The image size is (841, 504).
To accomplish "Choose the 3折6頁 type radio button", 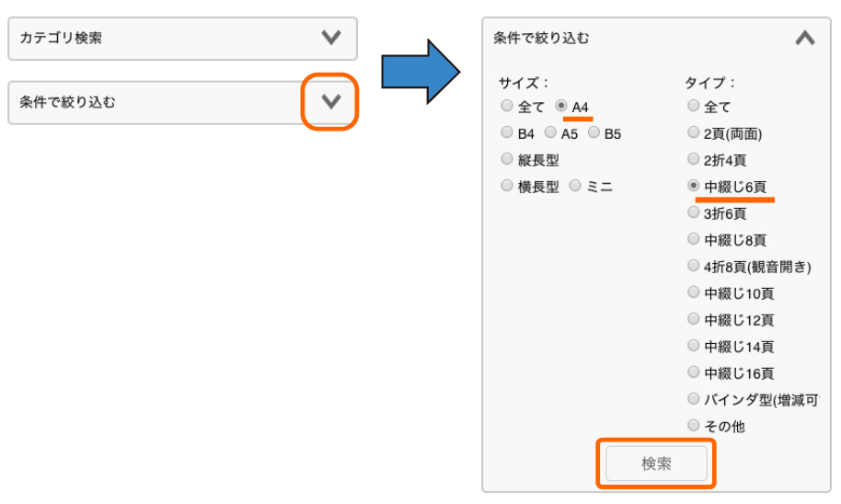I will 694,212.
